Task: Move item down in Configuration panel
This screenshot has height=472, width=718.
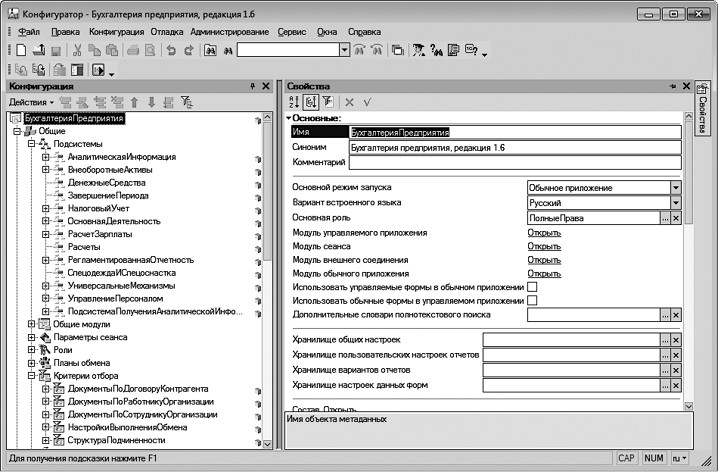Action: pos(151,102)
